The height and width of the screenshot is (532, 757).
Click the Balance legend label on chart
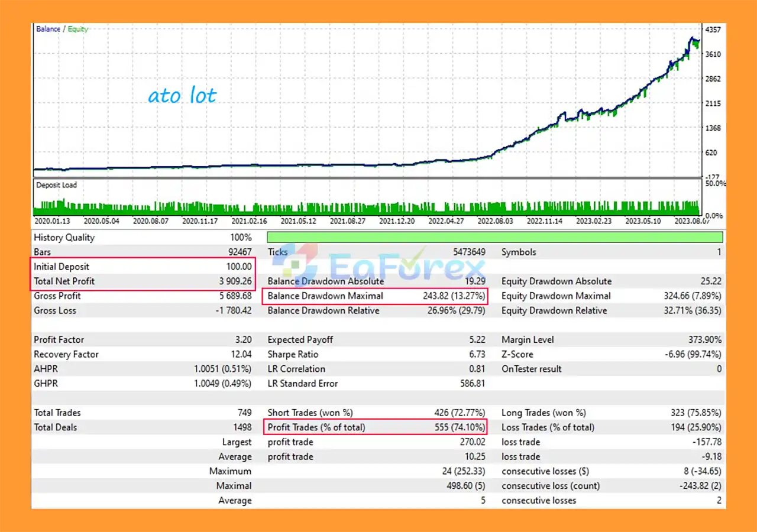click(48, 29)
